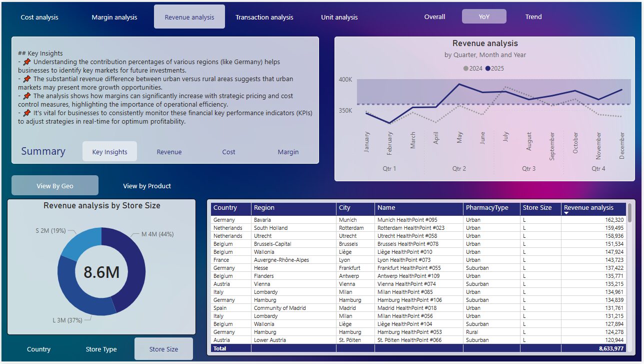This screenshot has width=644, height=364.
Task: Open the Unit analysis tab
Action: (x=339, y=17)
